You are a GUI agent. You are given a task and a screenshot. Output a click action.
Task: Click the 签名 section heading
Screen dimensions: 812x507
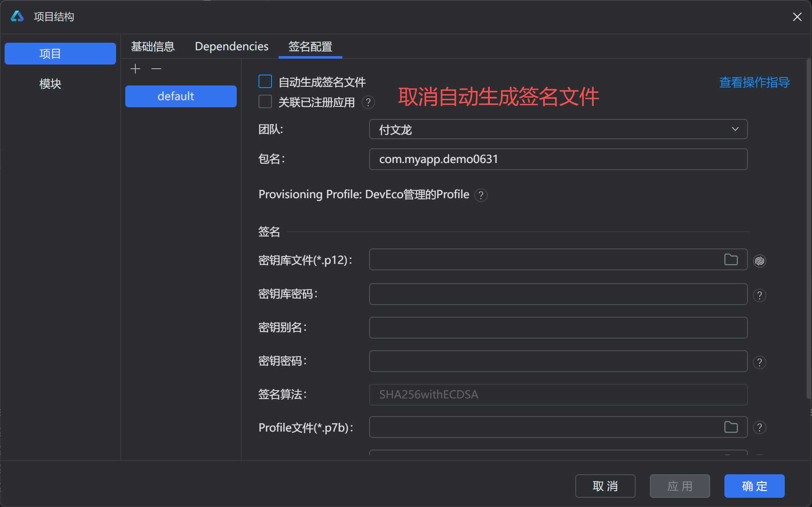pyautogui.click(x=269, y=231)
